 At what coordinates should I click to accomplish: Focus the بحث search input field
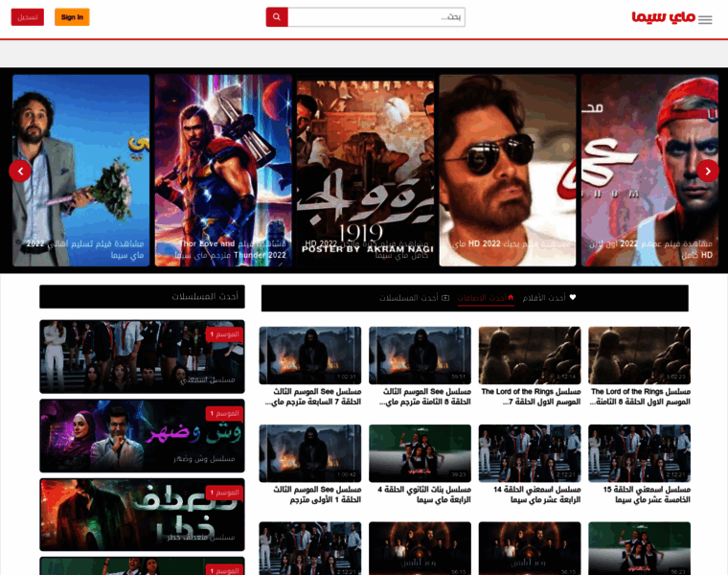(376, 17)
